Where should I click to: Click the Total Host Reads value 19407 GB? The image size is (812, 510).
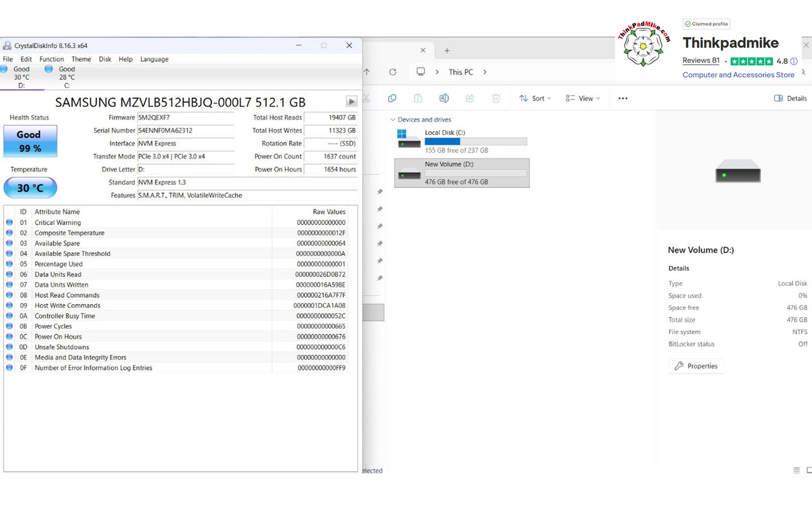[x=330, y=117]
